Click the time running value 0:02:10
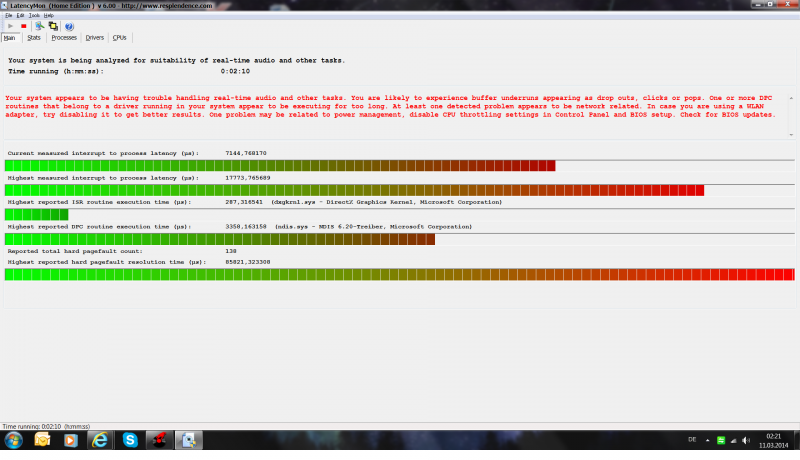This screenshot has height=460, width=800. (x=235, y=71)
